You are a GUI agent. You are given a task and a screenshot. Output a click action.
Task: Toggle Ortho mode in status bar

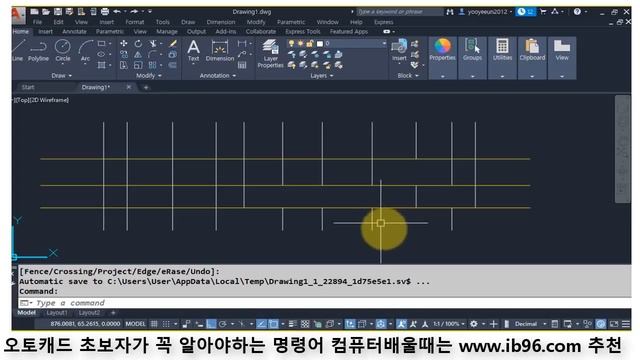(211, 324)
